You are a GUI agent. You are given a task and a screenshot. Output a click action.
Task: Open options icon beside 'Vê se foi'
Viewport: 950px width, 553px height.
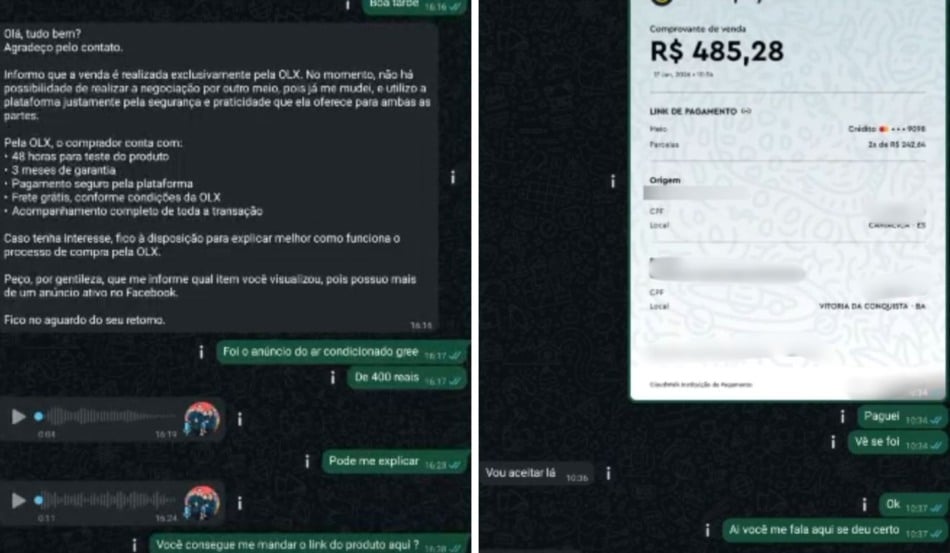point(833,442)
